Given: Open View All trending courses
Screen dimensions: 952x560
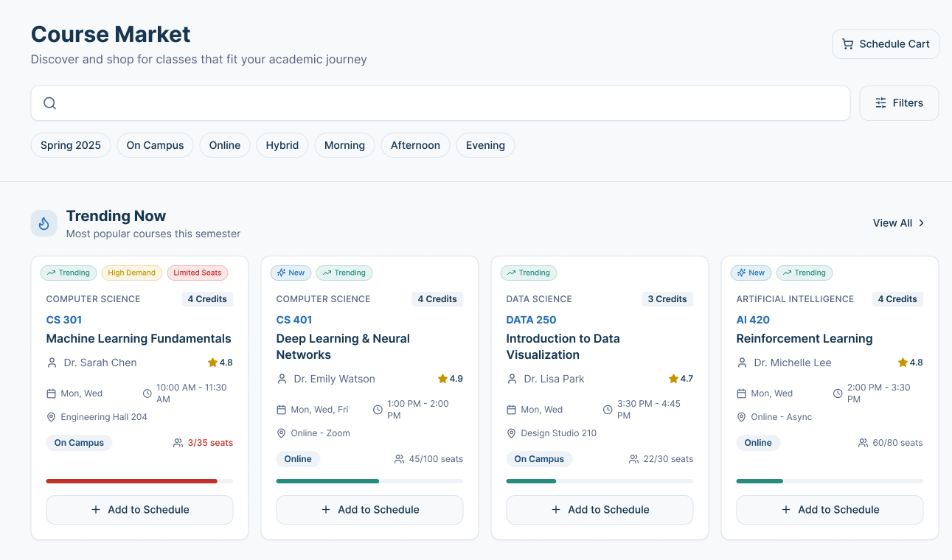Looking at the screenshot, I should (x=898, y=223).
